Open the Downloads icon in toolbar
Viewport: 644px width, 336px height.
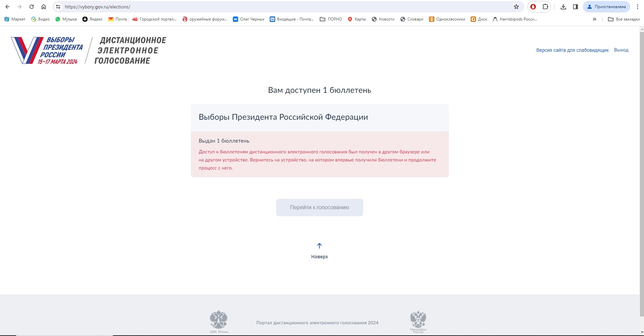(x=563, y=7)
